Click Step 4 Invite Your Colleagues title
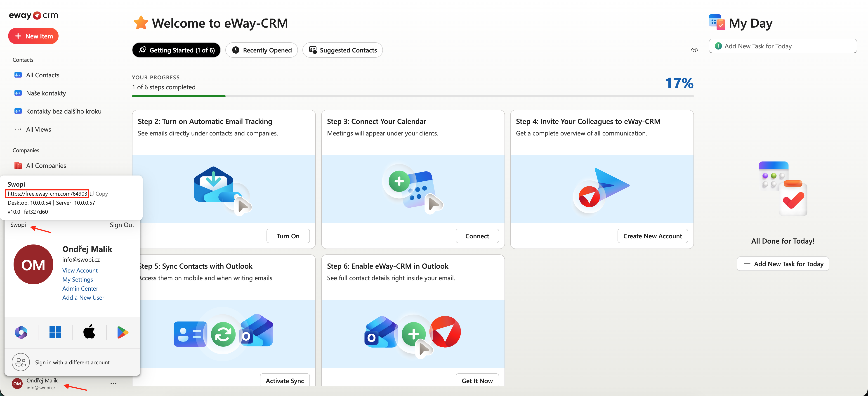This screenshot has height=396, width=868. tap(588, 122)
